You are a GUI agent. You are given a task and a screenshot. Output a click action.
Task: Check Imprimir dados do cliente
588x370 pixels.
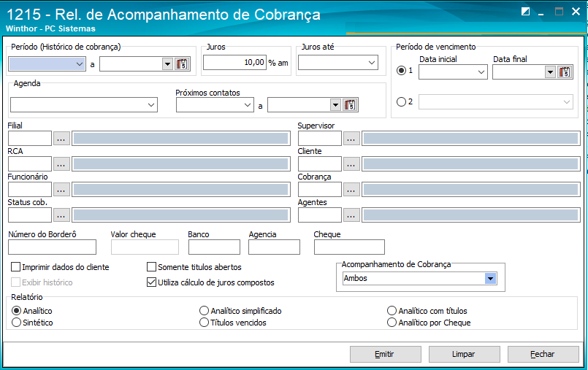point(16,267)
